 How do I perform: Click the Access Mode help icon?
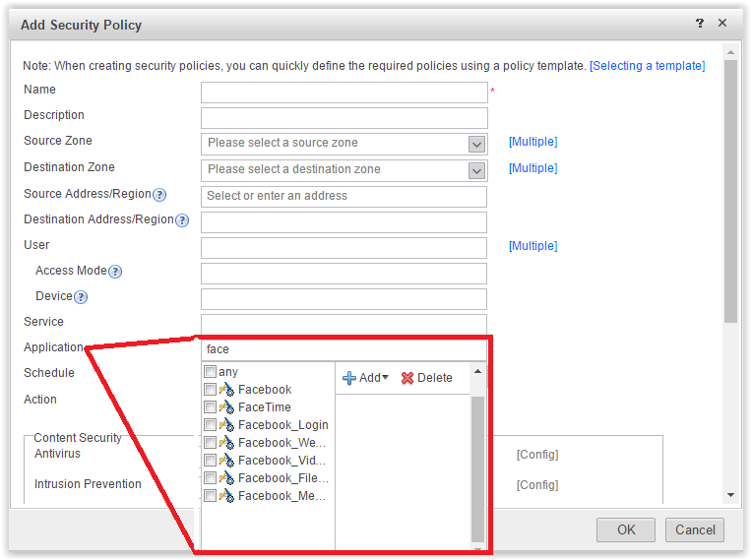pyautogui.click(x=115, y=272)
